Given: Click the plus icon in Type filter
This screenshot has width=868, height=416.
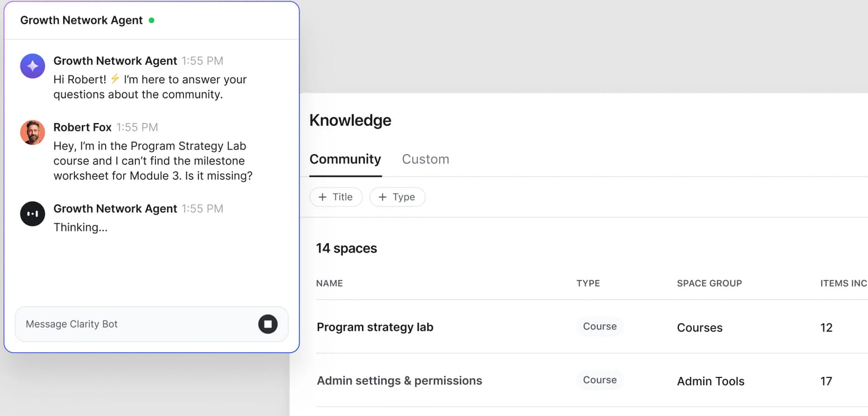Looking at the screenshot, I should [383, 197].
